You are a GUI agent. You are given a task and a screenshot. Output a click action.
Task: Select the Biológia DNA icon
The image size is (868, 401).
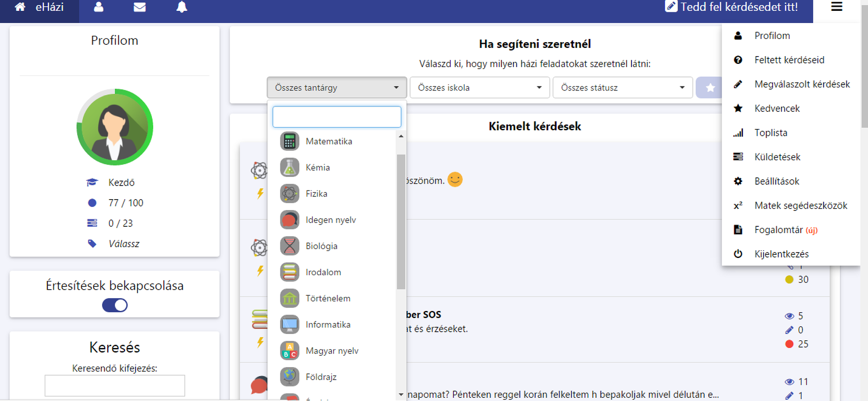point(289,246)
